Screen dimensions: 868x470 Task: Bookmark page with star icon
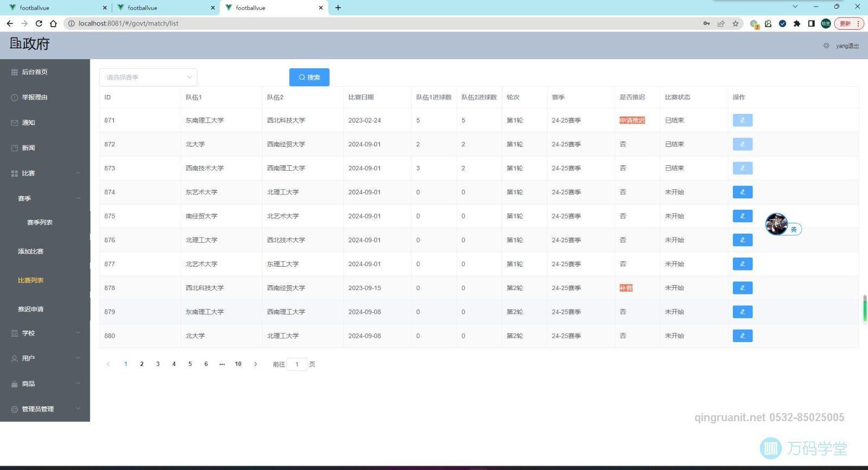click(736, 23)
